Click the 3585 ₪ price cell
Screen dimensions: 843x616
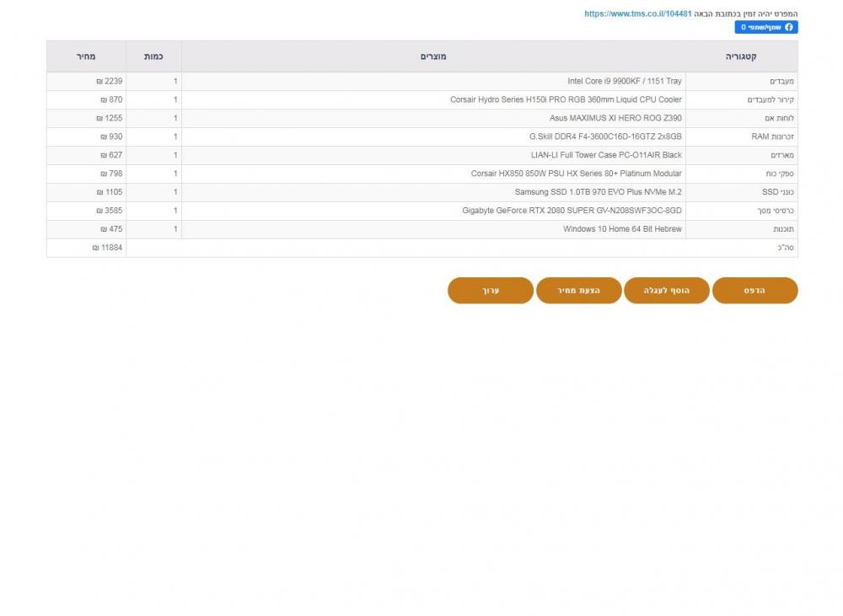click(87, 211)
